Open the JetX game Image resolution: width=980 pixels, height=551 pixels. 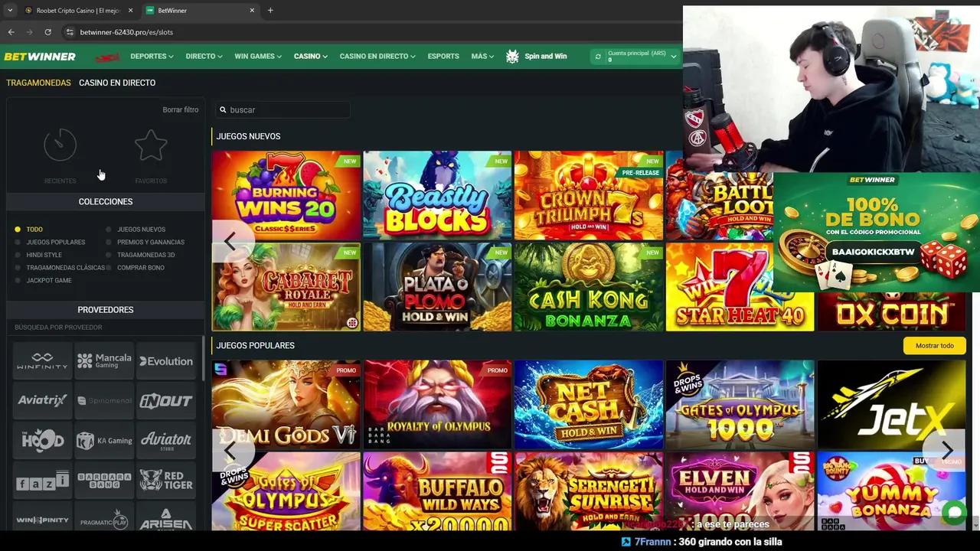891,404
